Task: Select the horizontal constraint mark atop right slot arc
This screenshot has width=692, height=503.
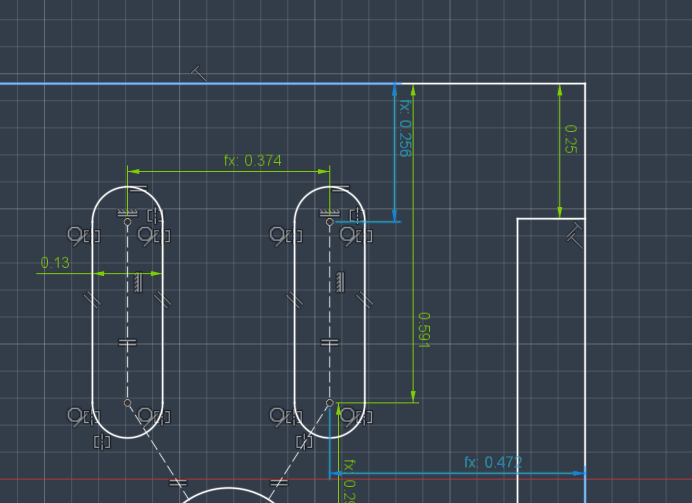Action: click(340, 189)
